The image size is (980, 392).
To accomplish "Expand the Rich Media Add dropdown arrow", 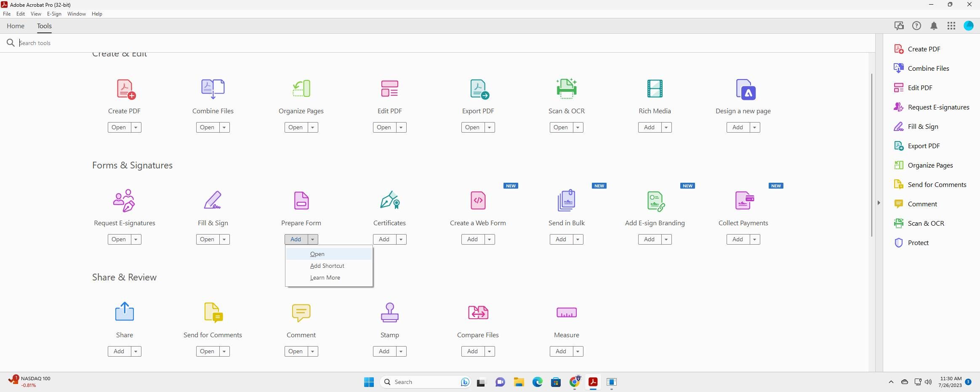I will [666, 127].
